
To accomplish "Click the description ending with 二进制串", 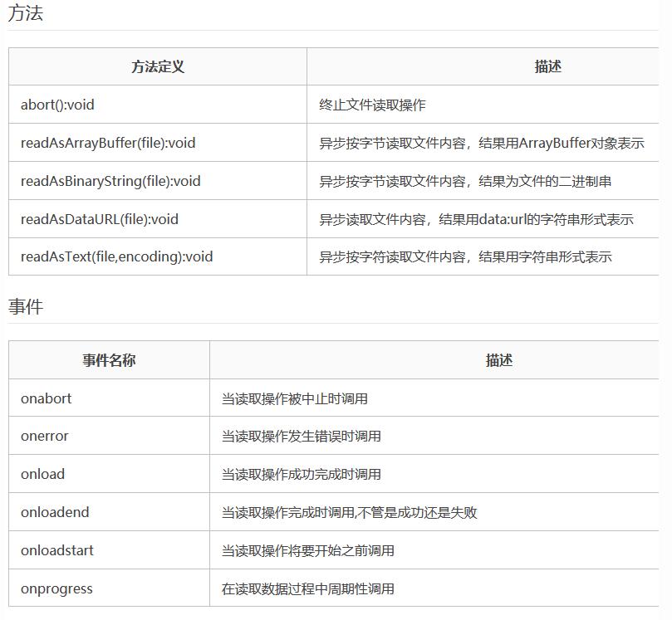I will 465,181.
